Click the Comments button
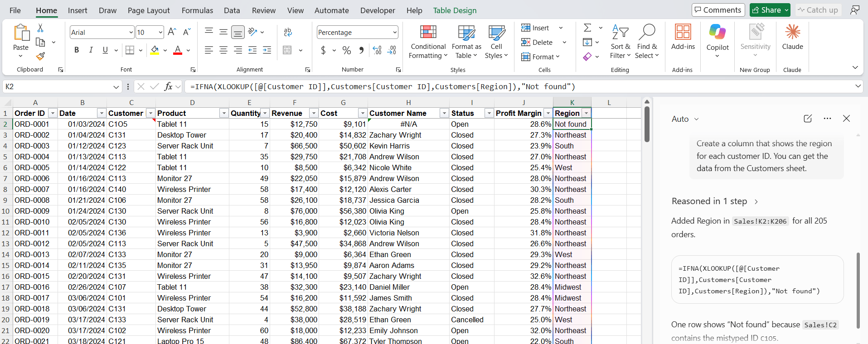Screen dimensions: 868x344 (x=718, y=10)
